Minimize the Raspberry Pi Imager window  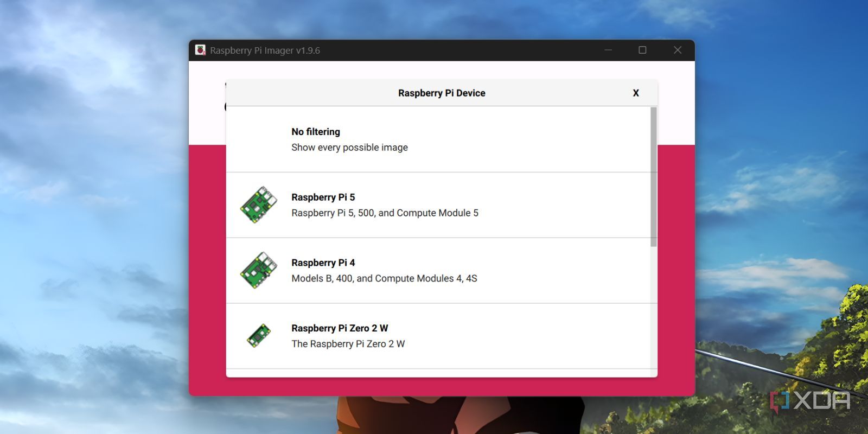(608, 50)
